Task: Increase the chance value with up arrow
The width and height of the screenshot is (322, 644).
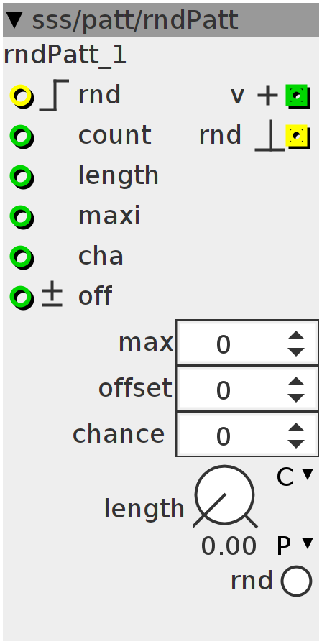Action: click(296, 428)
